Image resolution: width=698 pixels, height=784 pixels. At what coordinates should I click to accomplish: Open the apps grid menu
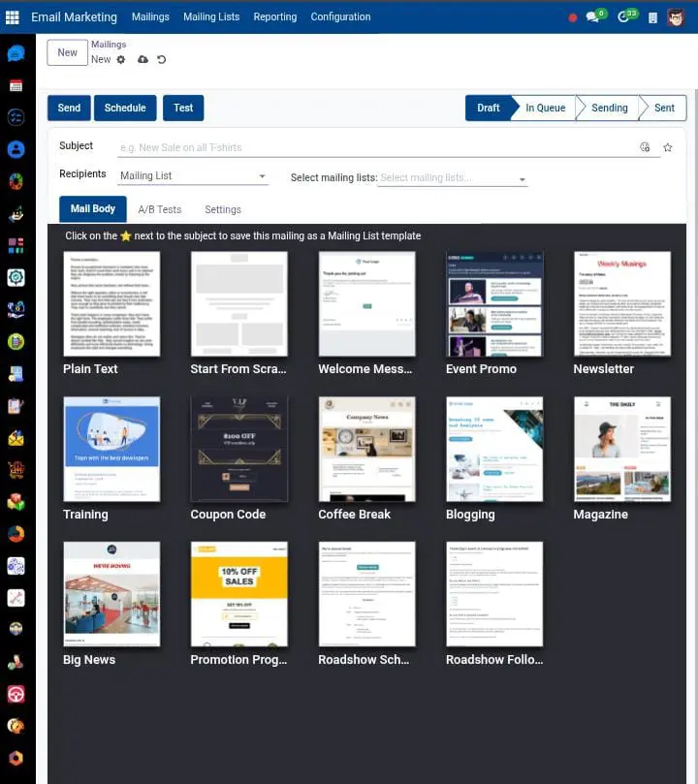(12, 17)
